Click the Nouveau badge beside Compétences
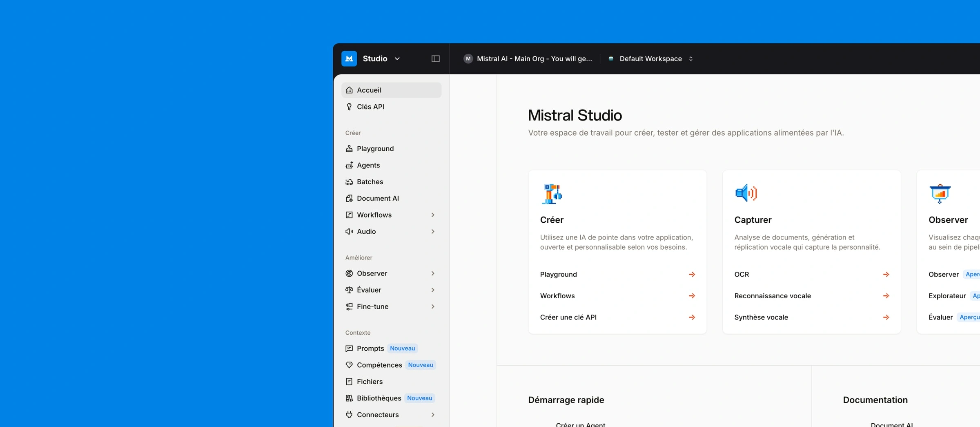Viewport: 980px width, 427px height. pos(421,365)
